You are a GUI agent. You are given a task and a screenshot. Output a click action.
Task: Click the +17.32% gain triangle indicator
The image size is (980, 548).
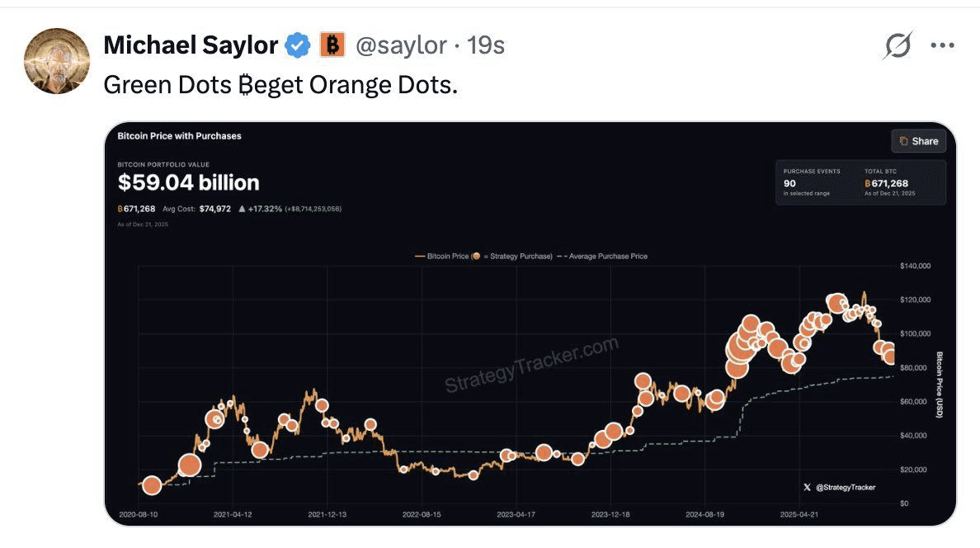[x=241, y=209]
